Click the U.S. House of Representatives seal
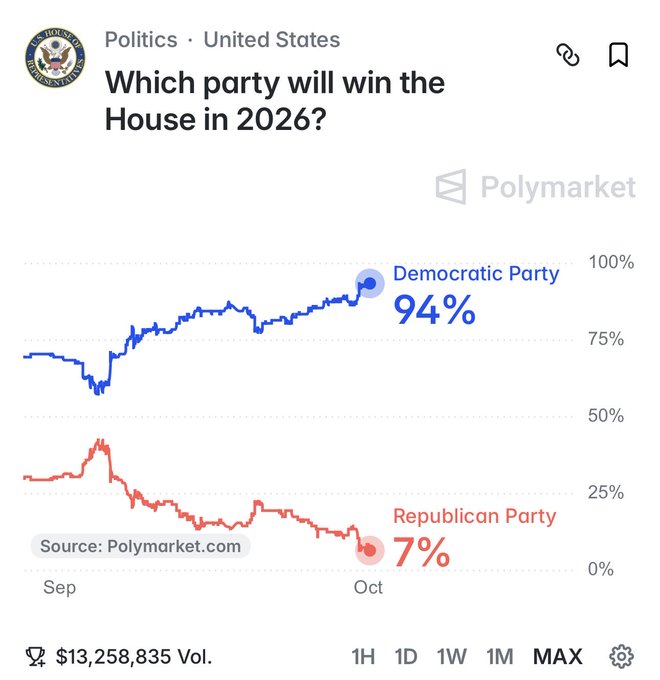Image resolution: width=660 pixels, height=680 pixels. (x=55, y=57)
